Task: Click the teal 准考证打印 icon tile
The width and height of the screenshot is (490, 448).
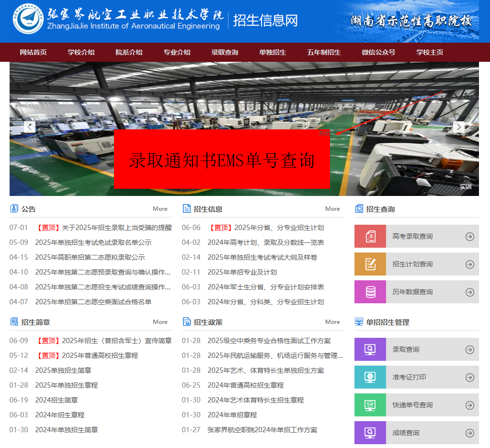Action: click(x=370, y=377)
